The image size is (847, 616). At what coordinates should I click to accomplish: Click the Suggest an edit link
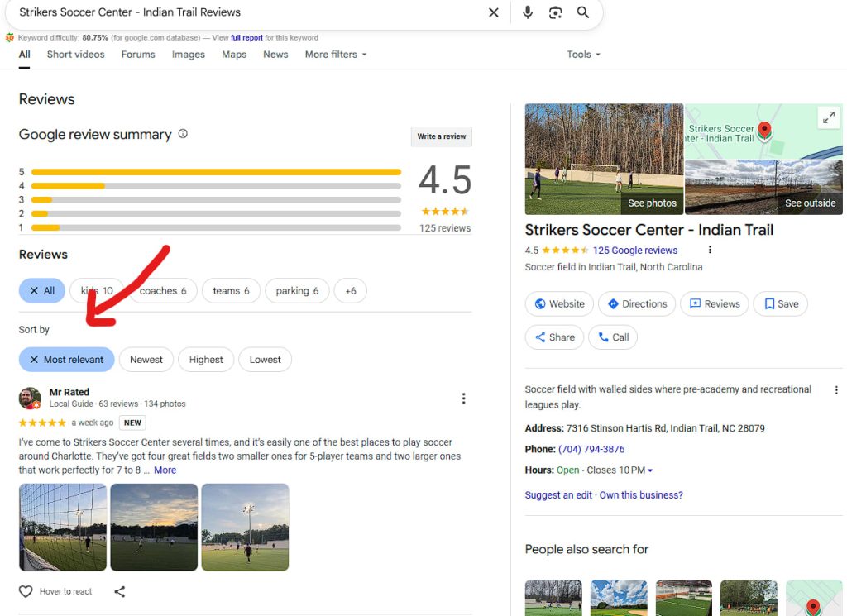pos(558,495)
